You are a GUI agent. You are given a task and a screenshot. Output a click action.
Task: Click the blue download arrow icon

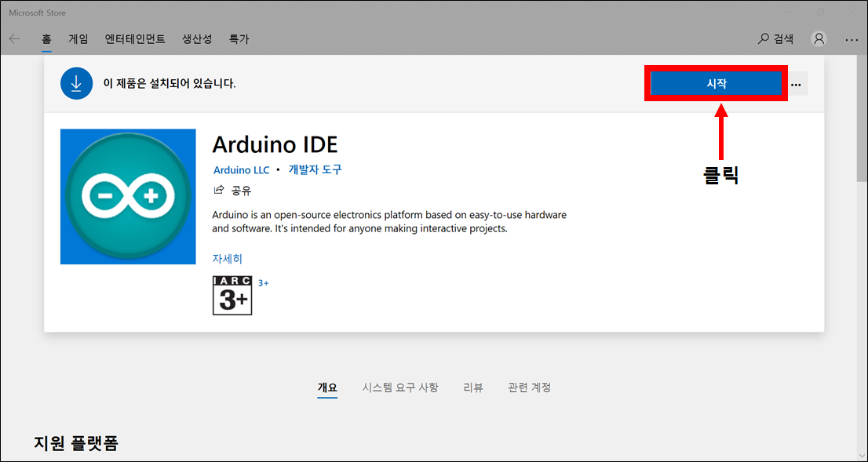click(x=76, y=84)
